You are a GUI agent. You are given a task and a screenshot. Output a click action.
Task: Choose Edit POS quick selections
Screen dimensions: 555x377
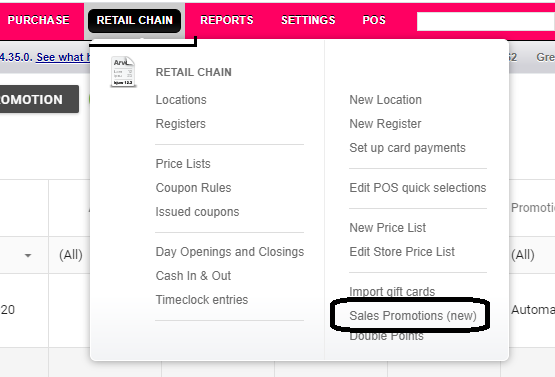point(418,188)
